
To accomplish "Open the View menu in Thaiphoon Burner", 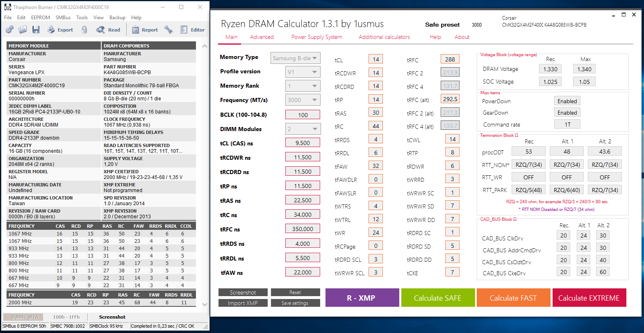I will [x=98, y=18].
